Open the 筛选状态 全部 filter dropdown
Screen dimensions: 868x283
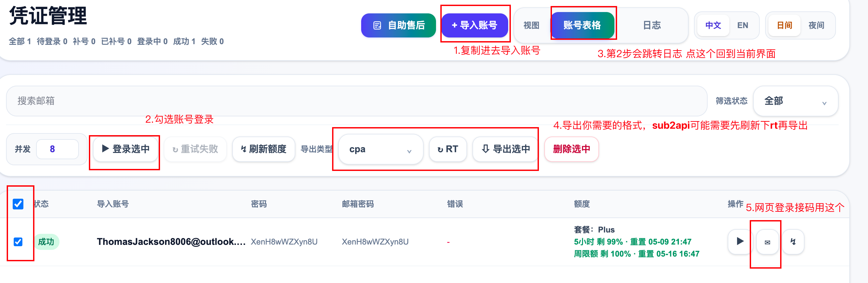click(x=795, y=101)
